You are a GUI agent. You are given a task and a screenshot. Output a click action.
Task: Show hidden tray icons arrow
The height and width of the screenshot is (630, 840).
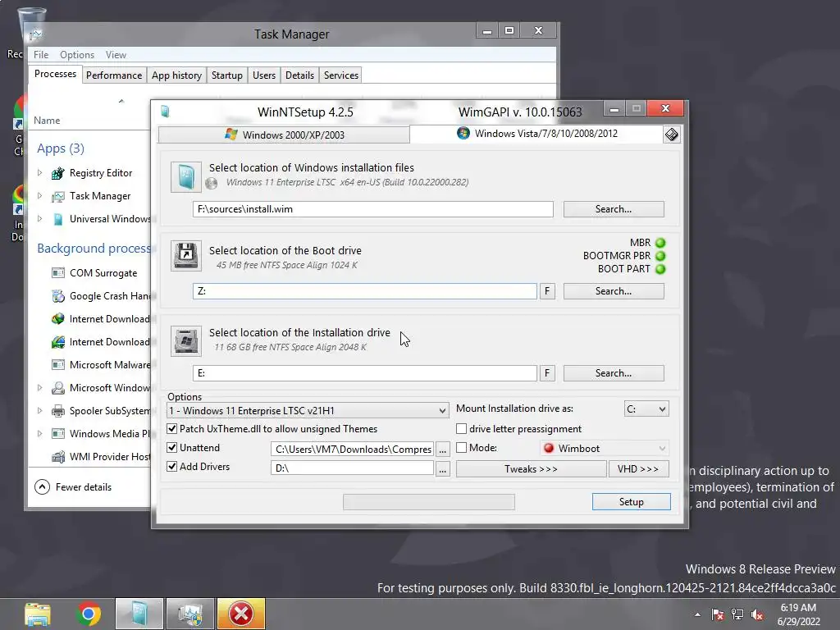pos(697,614)
